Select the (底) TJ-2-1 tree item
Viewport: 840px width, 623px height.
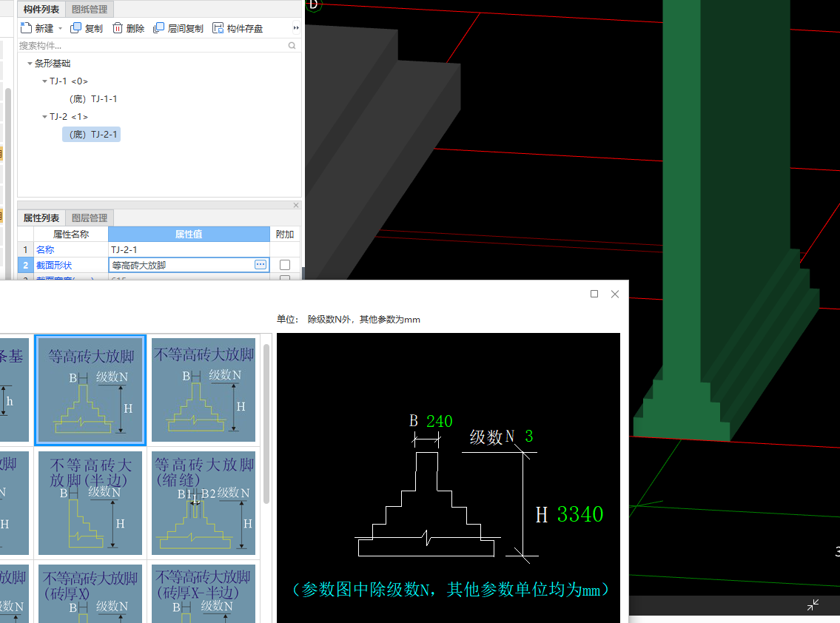coord(92,135)
